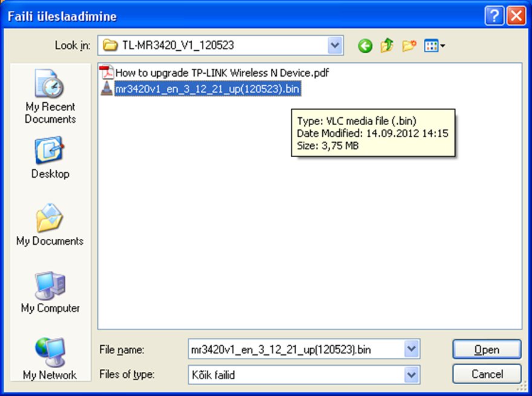The height and width of the screenshot is (396, 532).
Task: Click the Open button
Action: [487, 349]
